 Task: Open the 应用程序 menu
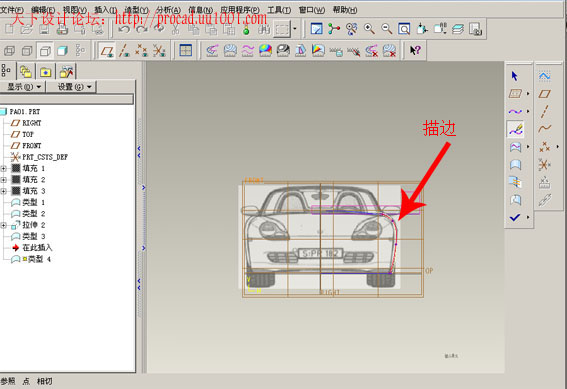coord(240,10)
